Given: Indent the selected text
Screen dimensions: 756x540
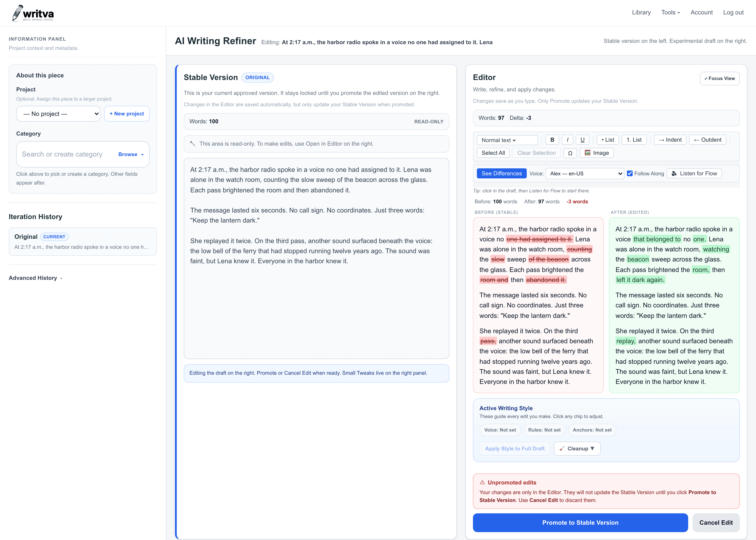Looking at the screenshot, I should point(670,140).
